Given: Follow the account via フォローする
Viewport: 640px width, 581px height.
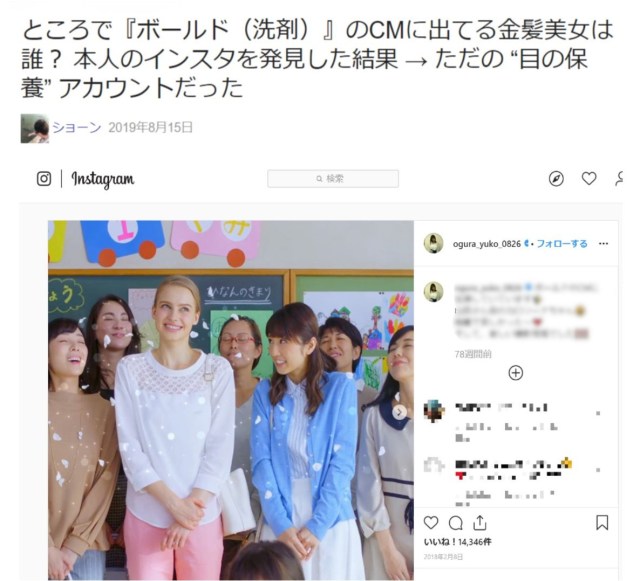Looking at the screenshot, I should coord(562,244).
